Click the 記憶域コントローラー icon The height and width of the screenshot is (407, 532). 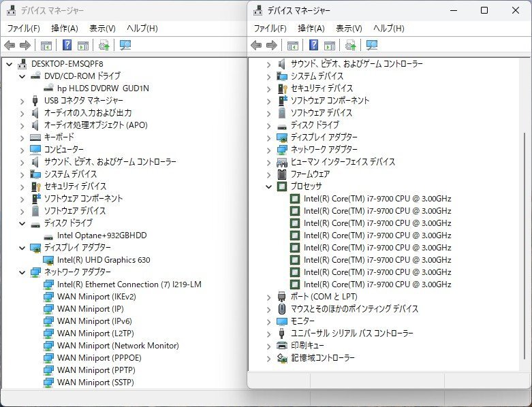pos(282,358)
